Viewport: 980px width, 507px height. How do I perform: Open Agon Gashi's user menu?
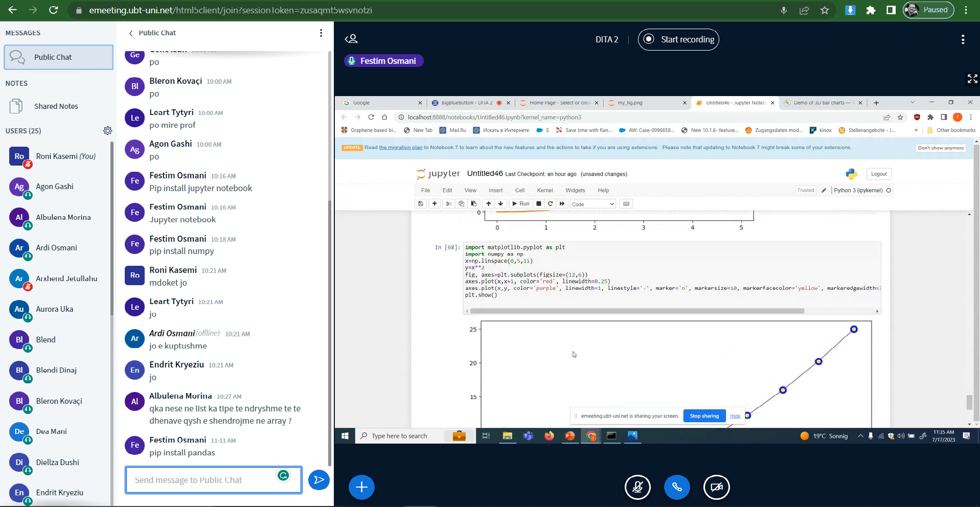[x=55, y=187]
